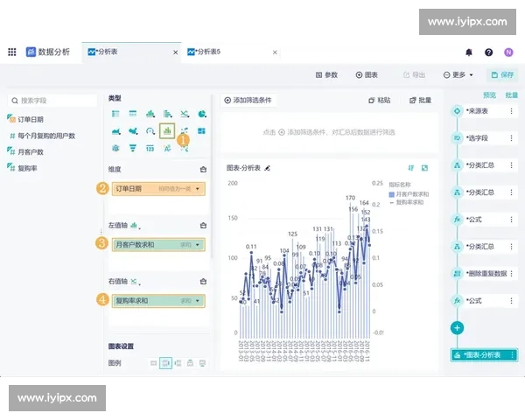The width and height of the screenshot is (525, 420).
Task: Click the 来源表 node icon
Action: [457, 111]
